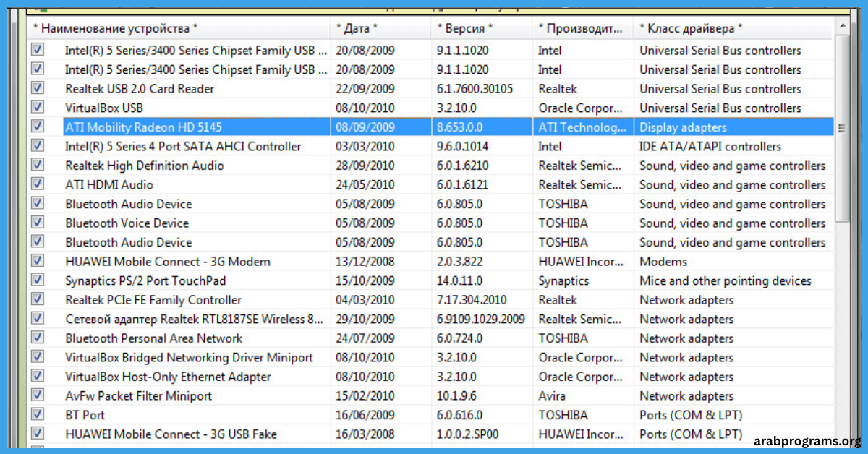Uncheck Synaptics PS/2 Port TouchPad checkbox
Viewport: 868px width, 454px height.
[x=38, y=280]
